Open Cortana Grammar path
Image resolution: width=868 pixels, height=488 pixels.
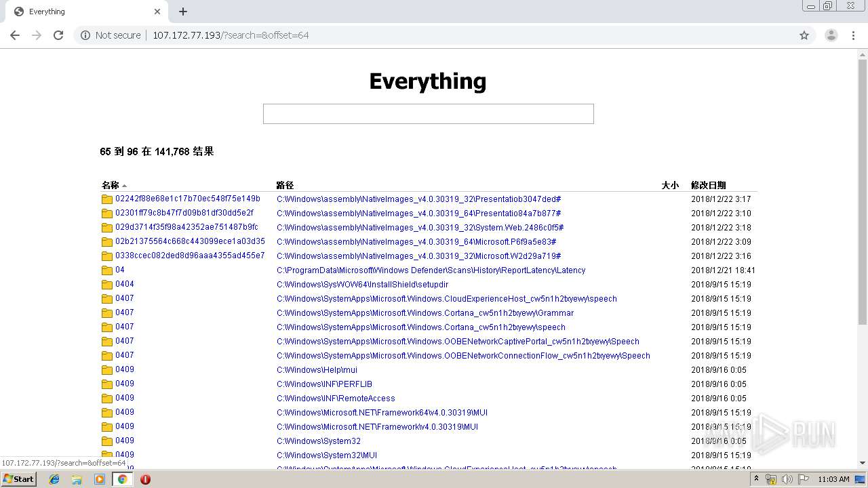coord(425,313)
